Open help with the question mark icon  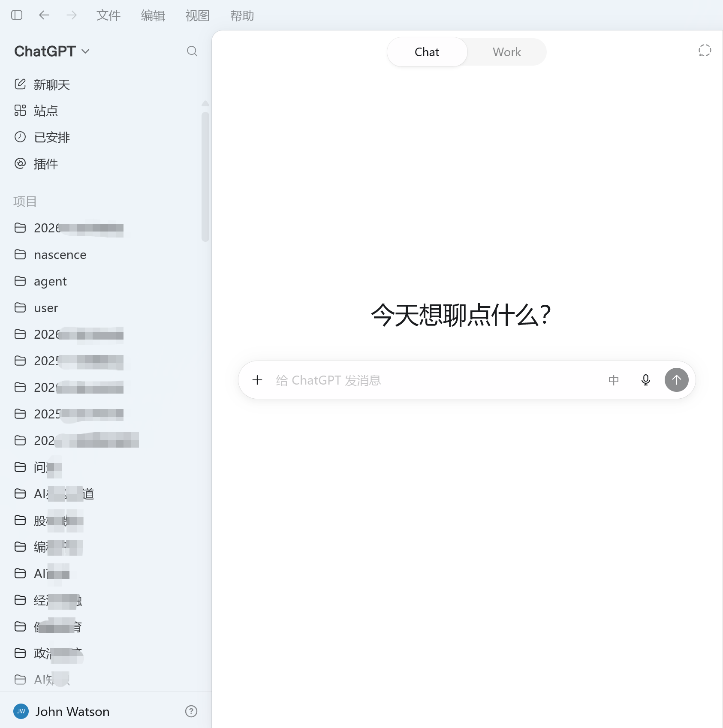click(x=191, y=712)
